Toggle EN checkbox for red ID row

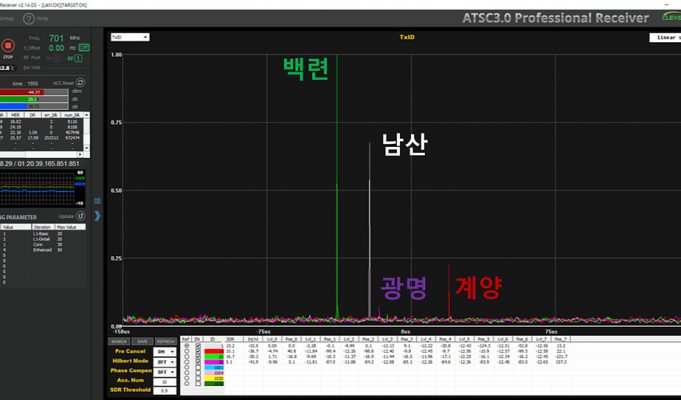click(198, 351)
